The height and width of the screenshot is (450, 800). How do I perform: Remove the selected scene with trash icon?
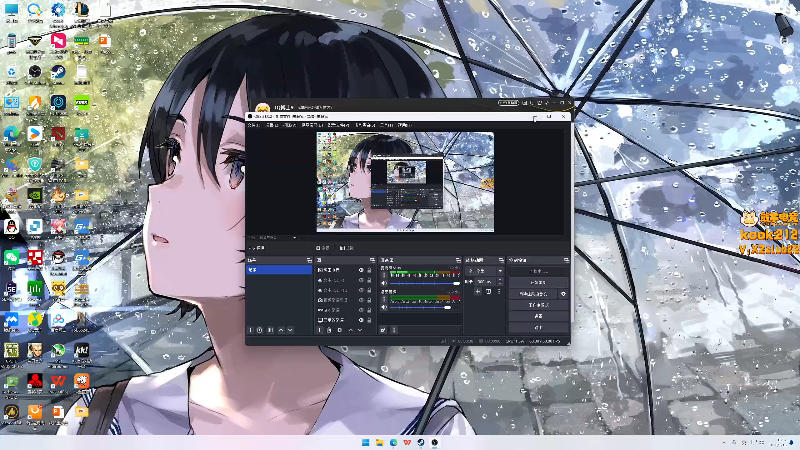click(260, 330)
